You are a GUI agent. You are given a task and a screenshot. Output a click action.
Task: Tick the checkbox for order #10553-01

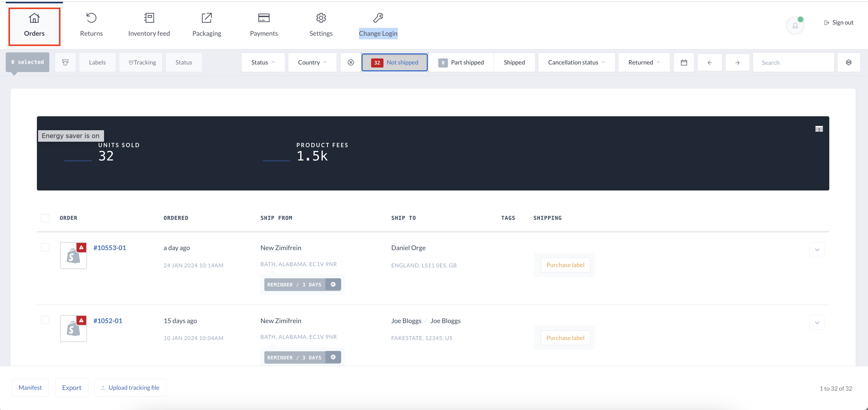click(x=45, y=247)
